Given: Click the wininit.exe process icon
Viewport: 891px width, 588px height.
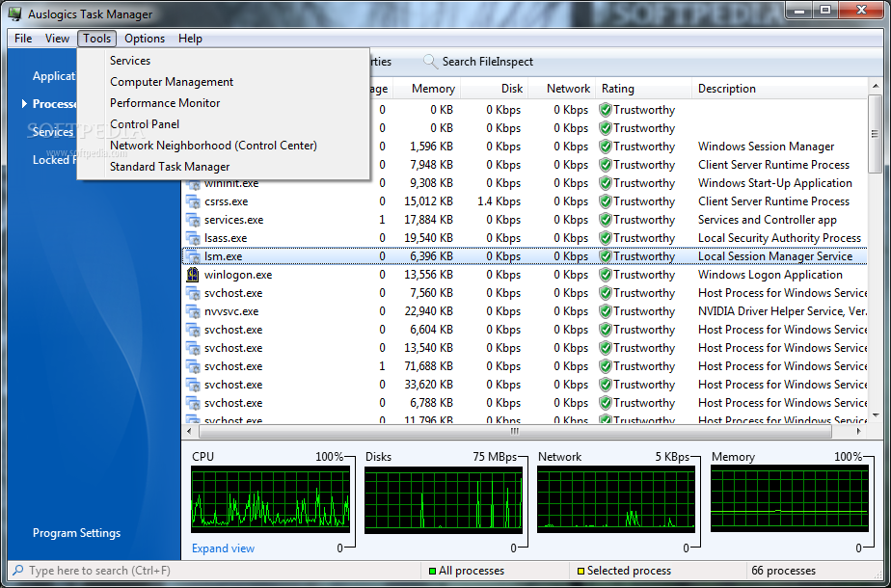Looking at the screenshot, I should click(x=193, y=183).
